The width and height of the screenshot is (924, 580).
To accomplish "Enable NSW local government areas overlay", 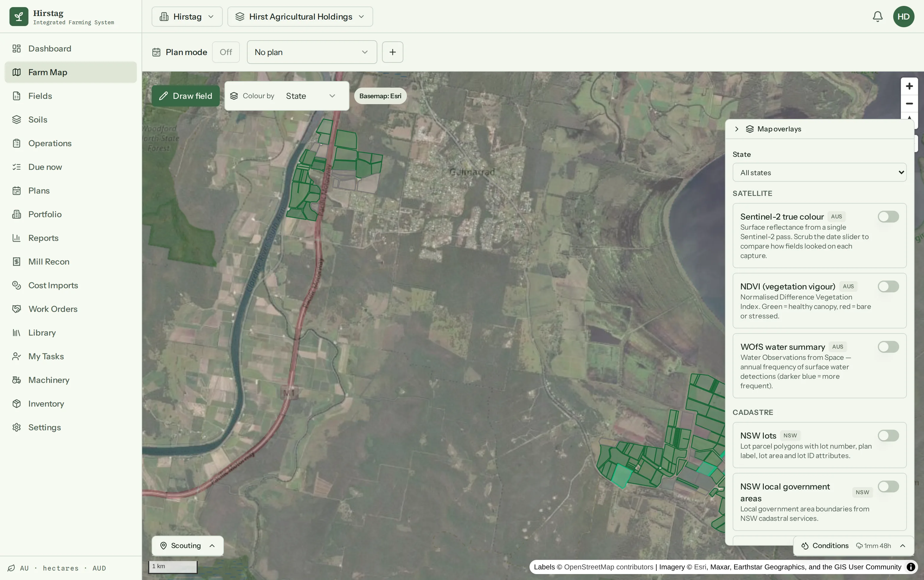I will click(x=888, y=486).
